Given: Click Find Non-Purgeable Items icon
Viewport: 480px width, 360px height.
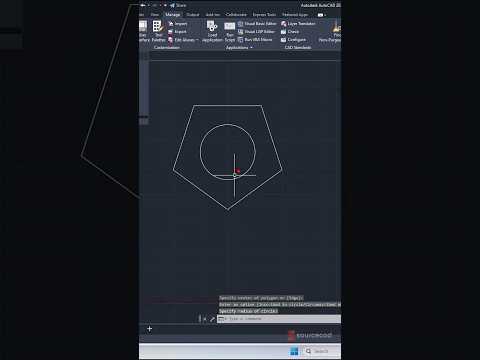Looking at the screenshot, I should click(336, 27).
